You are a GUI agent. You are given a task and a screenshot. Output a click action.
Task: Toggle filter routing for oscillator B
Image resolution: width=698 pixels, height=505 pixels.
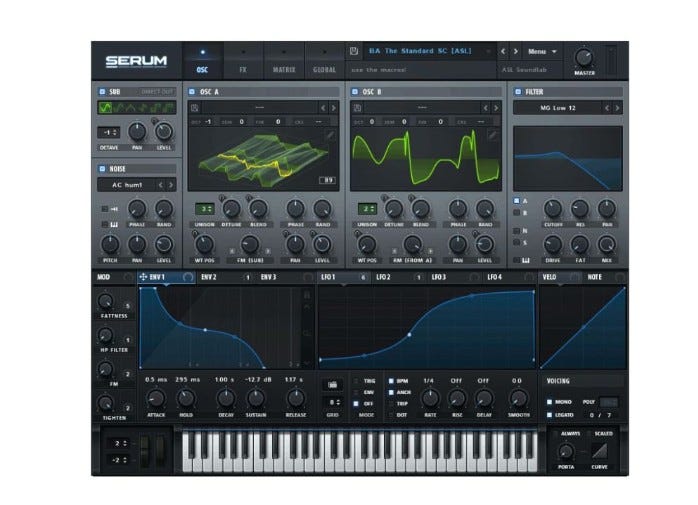[516, 213]
